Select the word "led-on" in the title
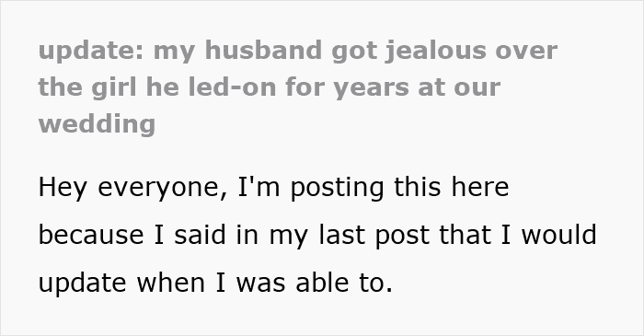 [x=232, y=87]
